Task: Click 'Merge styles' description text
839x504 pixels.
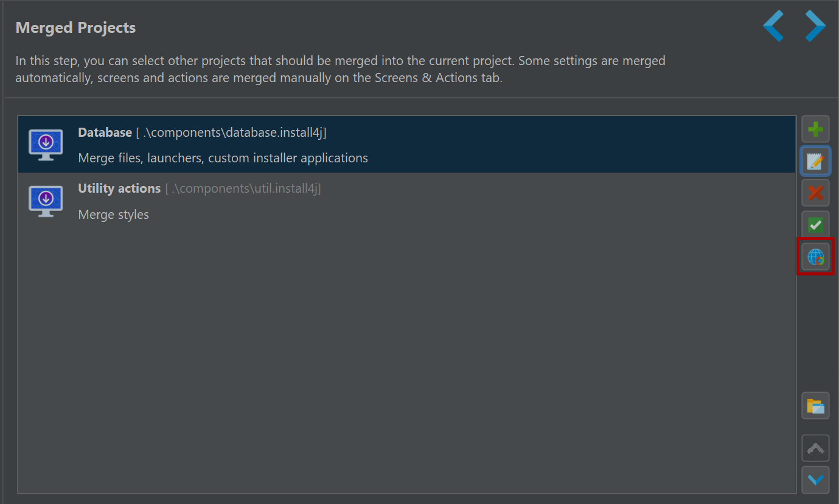Action: [x=114, y=215]
